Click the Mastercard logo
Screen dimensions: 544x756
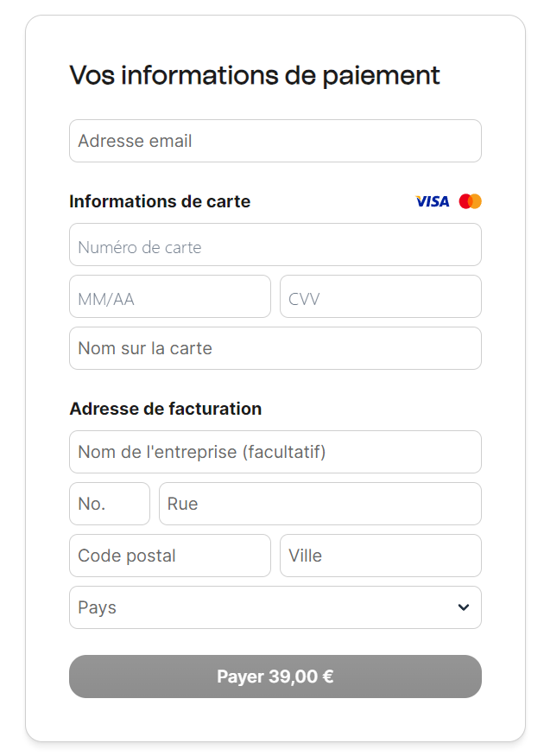pos(471,201)
